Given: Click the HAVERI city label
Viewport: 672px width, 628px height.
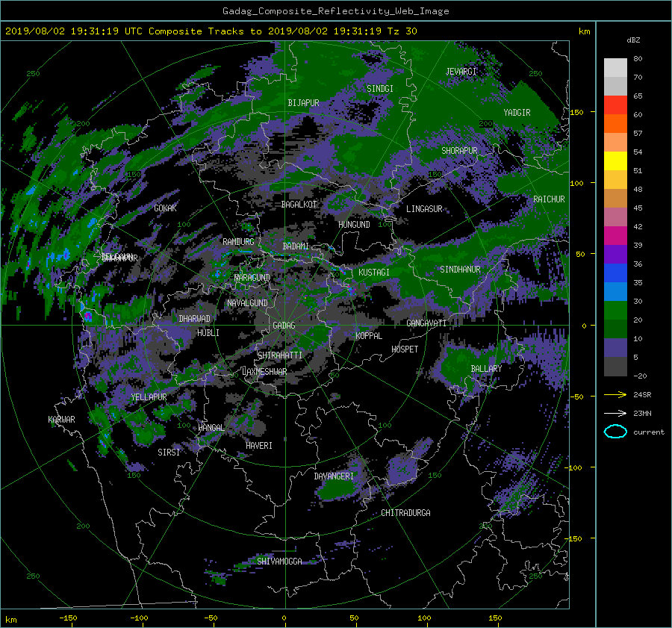Looking at the screenshot, I should pyautogui.click(x=259, y=445).
